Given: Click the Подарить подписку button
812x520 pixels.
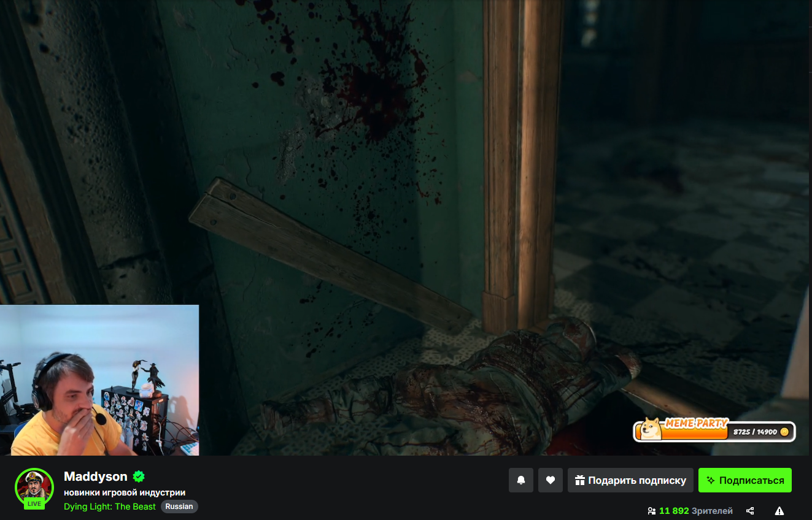Looking at the screenshot, I should pos(630,480).
